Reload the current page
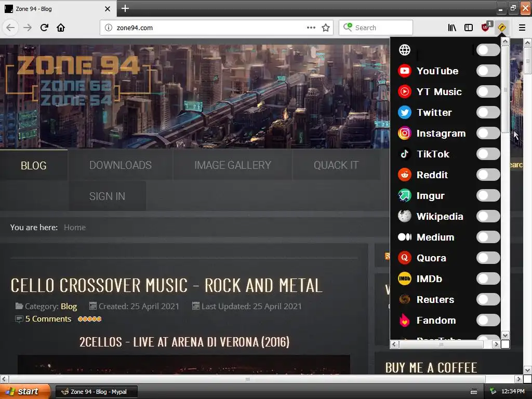532x399 pixels. tap(44, 28)
